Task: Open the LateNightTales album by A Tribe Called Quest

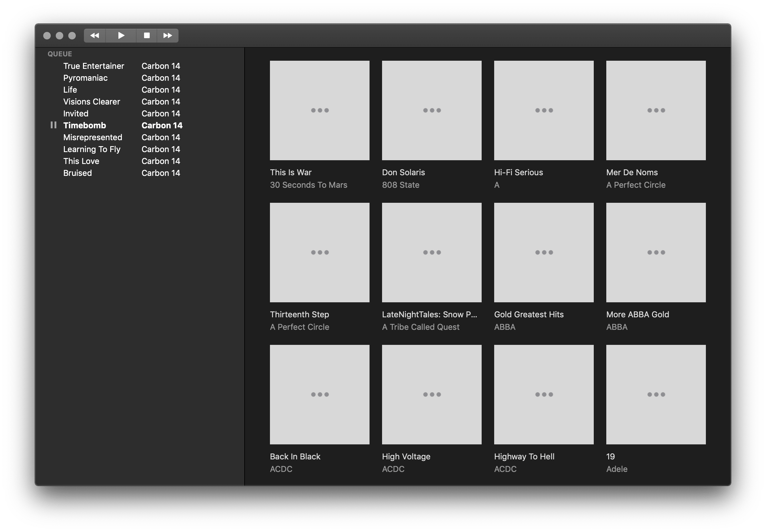Action: click(432, 252)
